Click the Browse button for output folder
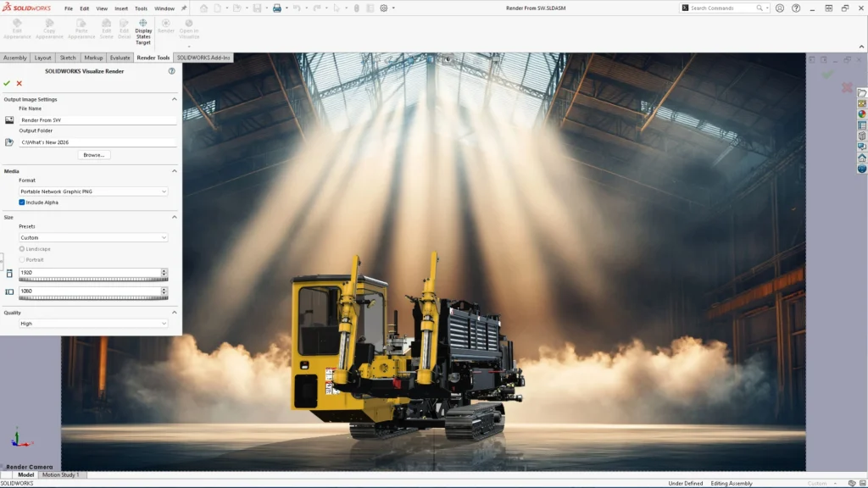Screen dimensions: 868x488 click(93, 154)
